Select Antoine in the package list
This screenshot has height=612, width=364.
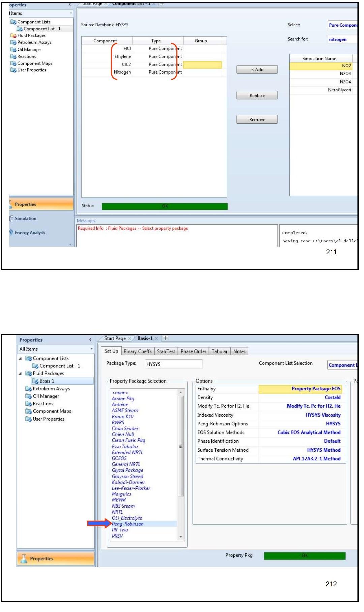[x=120, y=405]
